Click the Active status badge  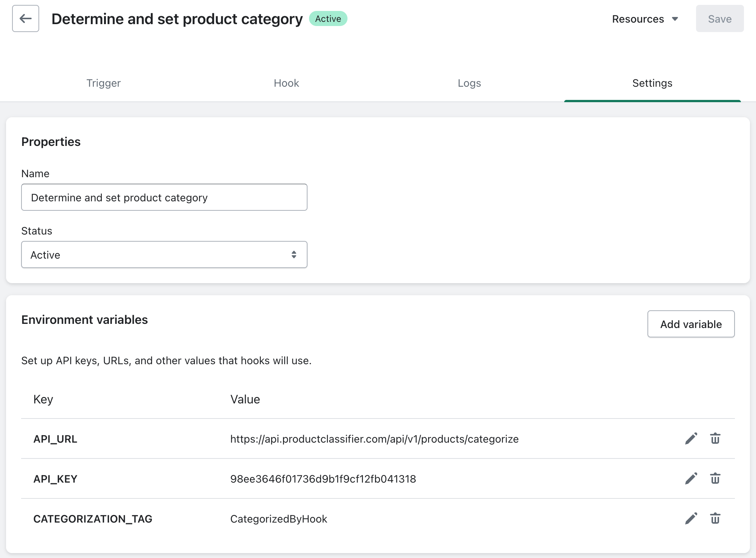[x=328, y=19]
